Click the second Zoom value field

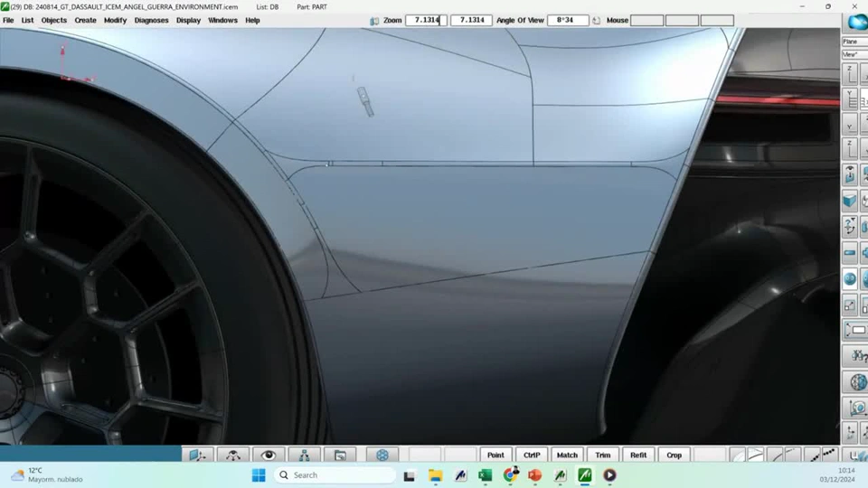(x=472, y=21)
